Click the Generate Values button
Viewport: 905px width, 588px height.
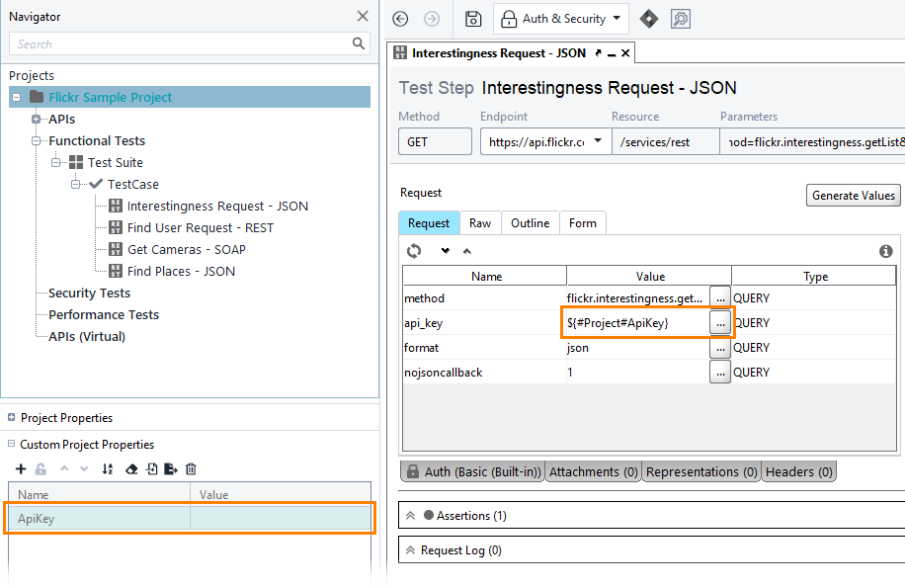[x=853, y=196]
